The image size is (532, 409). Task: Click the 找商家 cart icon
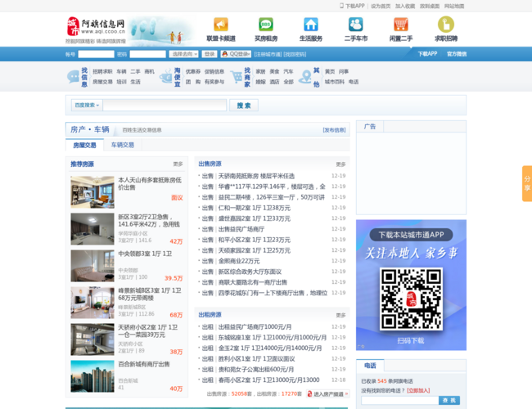(x=237, y=77)
